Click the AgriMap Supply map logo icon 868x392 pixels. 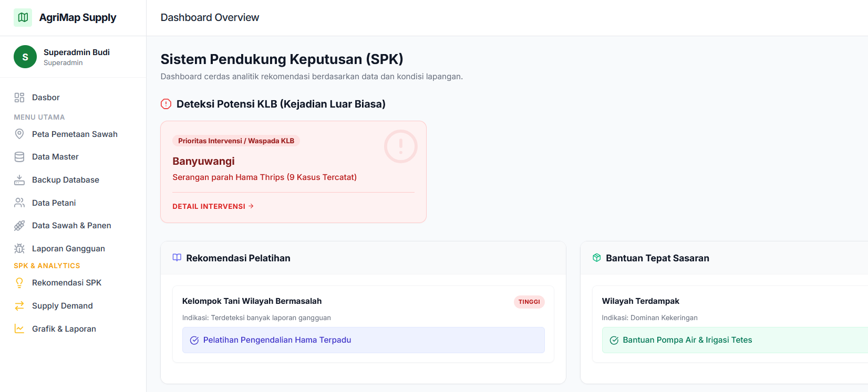tap(23, 17)
